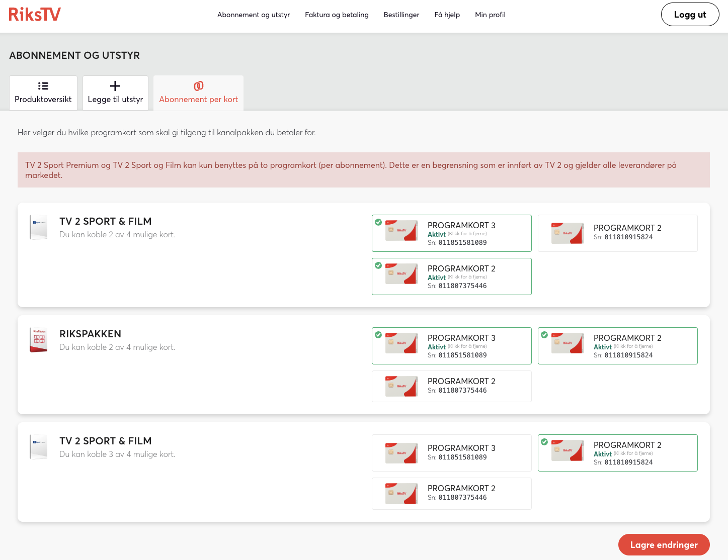Screen dimensions: 728x560
Task: Click the RIKSPAKKEN section title
Action: (90, 334)
